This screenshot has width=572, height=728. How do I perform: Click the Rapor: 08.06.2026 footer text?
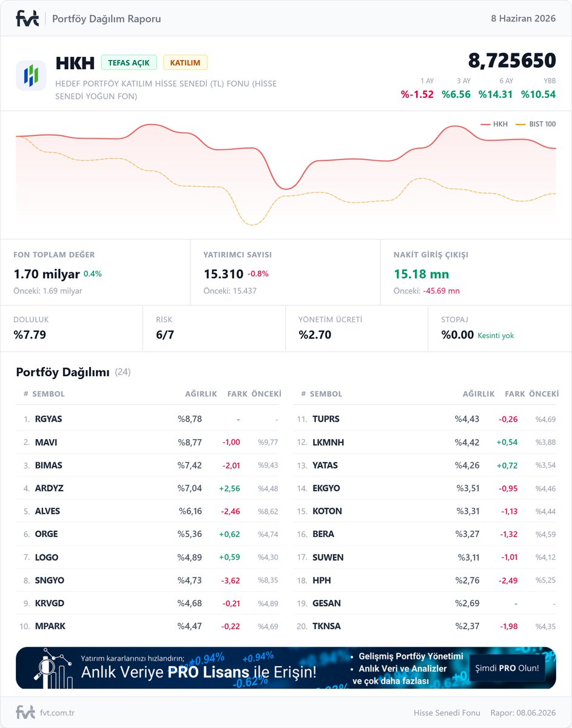click(x=523, y=713)
